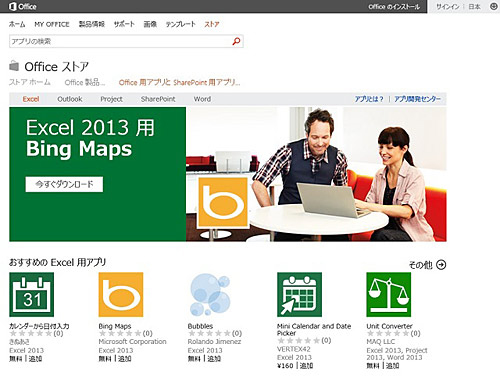The width and height of the screenshot is (500, 376).
Task: Click the カレンダーから日付入力 app title
Action: 39,326
